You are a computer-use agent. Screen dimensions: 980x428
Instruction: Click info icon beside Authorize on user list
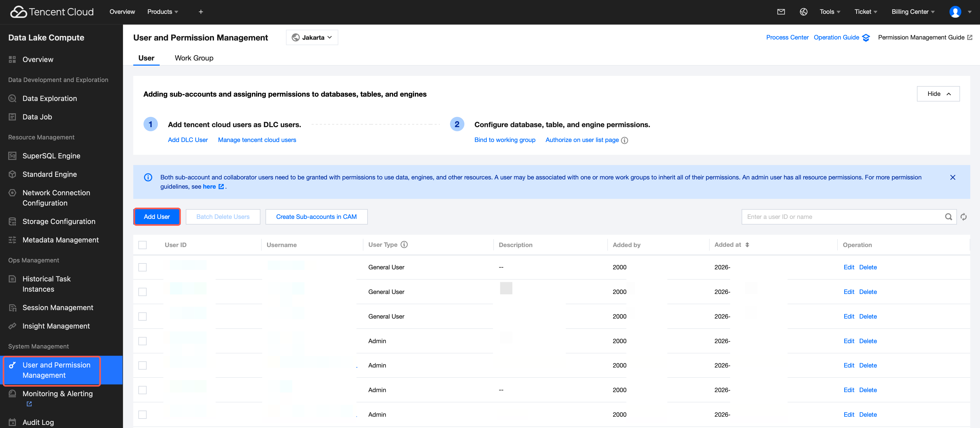pos(624,140)
